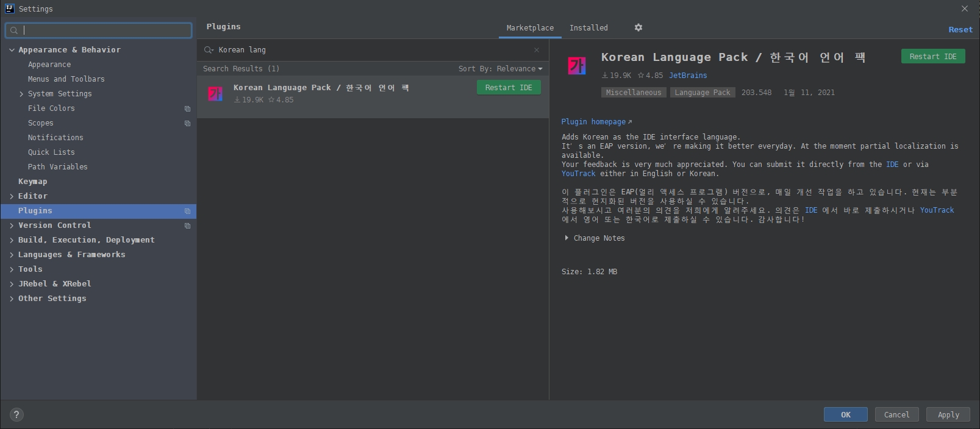Click the Cancel button

pyautogui.click(x=896, y=414)
